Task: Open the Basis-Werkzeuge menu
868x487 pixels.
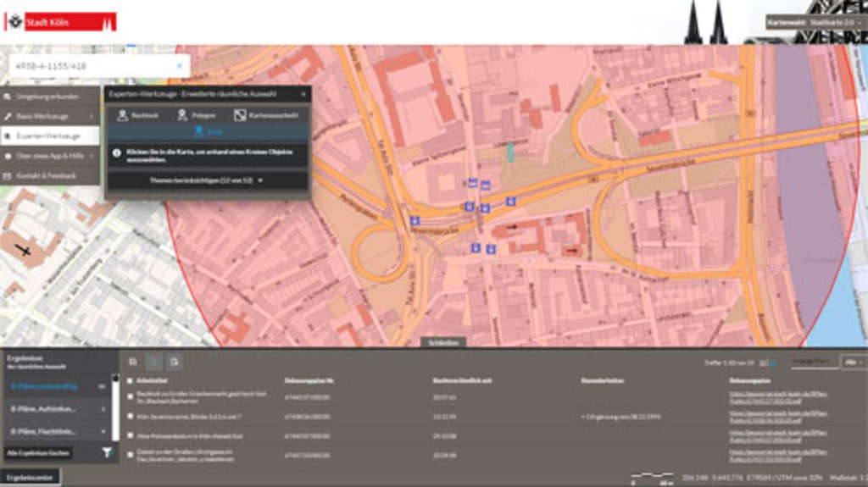Action: pyautogui.click(x=51, y=115)
